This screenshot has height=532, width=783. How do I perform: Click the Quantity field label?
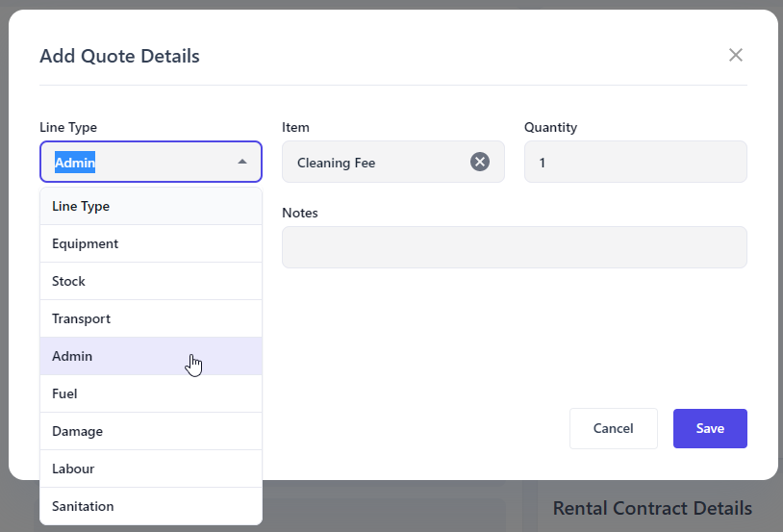[x=550, y=127]
